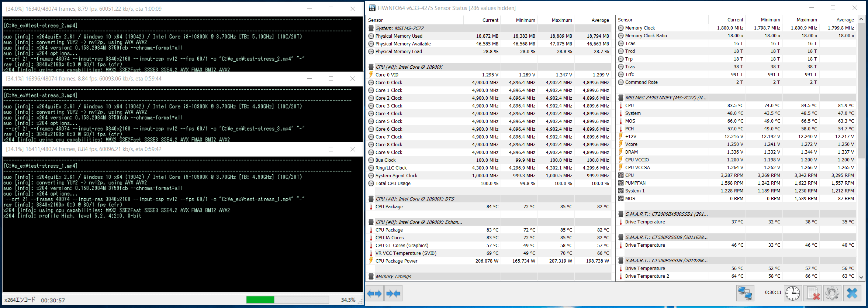Image resolution: width=868 pixels, height=308 pixels.
Task: Click the lightning icon beside CPU Package Power
Action: (371, 261)
